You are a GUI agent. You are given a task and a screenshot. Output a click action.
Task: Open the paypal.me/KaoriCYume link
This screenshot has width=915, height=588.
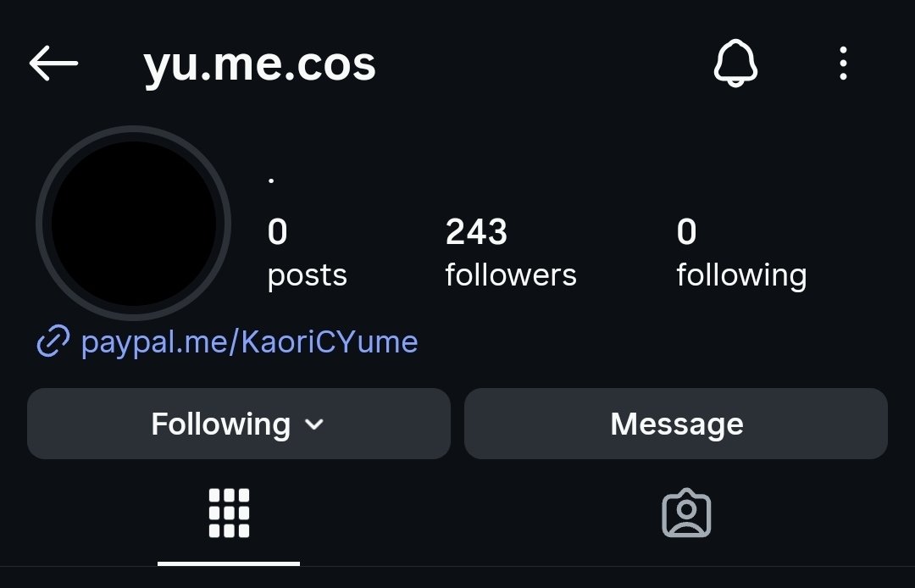[249, 341]
